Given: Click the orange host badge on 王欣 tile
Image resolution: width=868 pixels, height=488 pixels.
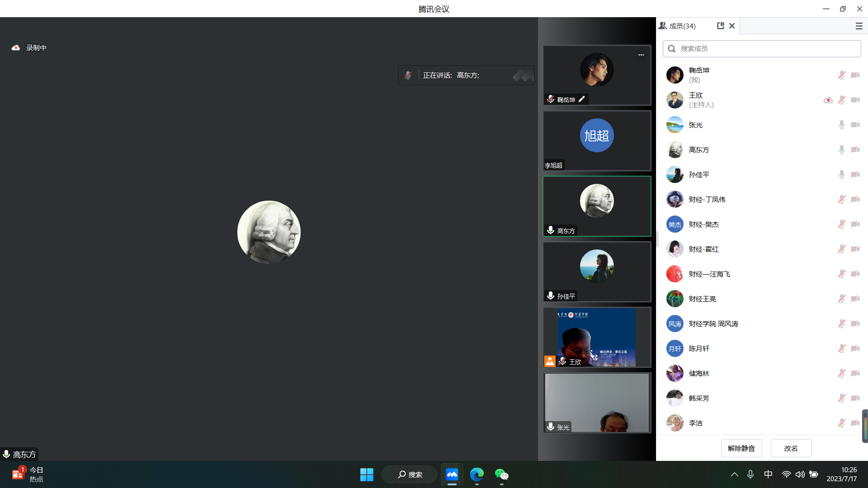Looking at the screenshot, I should [x=550, y=361].
